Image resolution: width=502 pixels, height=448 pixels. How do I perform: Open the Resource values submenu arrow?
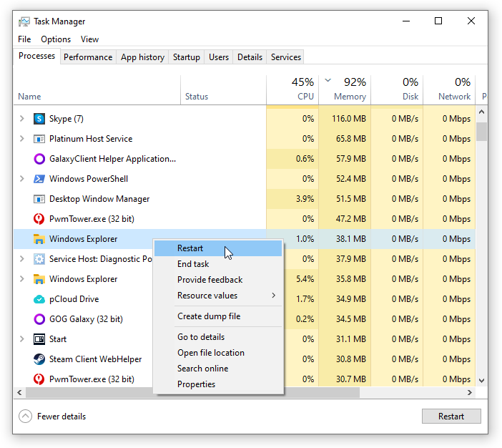point(273,296)
